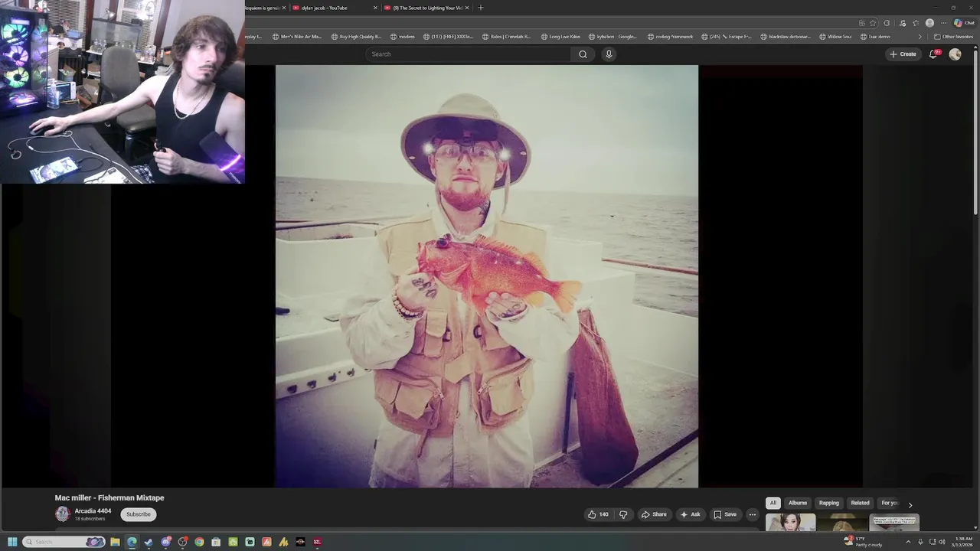Select the All filter chip

773,503
